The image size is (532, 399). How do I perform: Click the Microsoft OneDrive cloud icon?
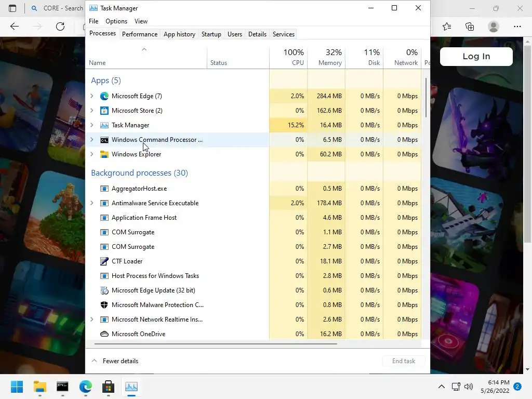click(104, 334)
